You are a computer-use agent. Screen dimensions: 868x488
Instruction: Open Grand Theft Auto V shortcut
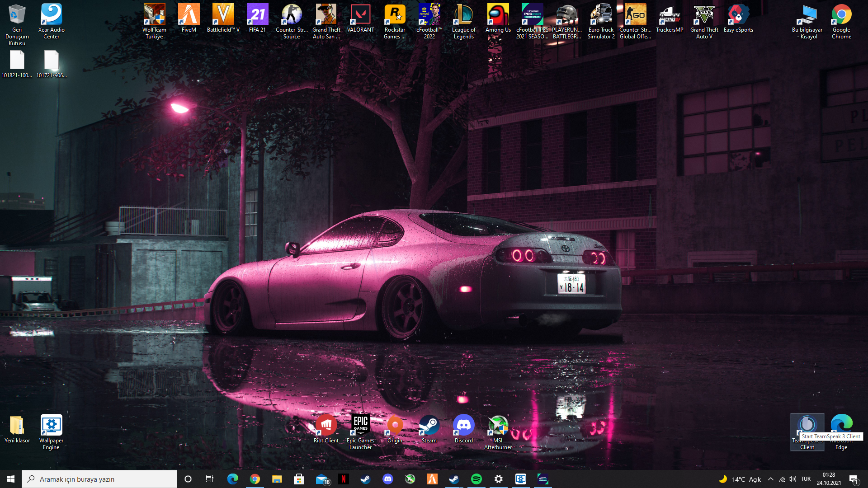[704, 21]
